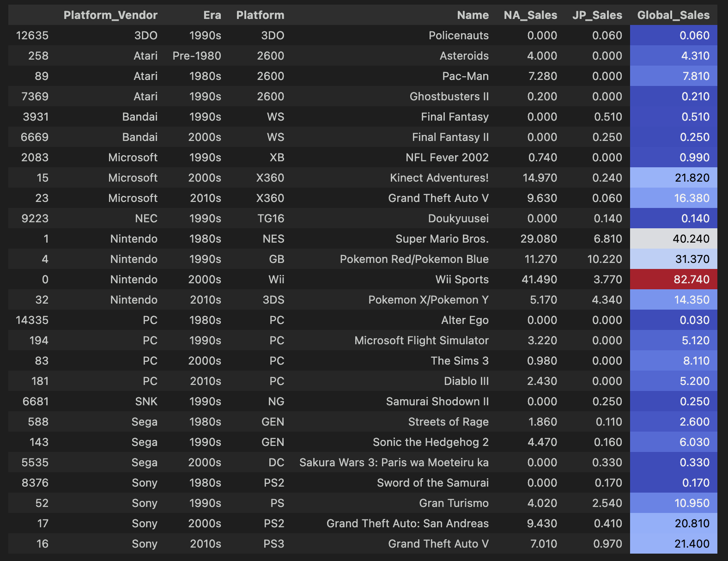Click Sakura Wars 3 name cell

tap(394, 463)
